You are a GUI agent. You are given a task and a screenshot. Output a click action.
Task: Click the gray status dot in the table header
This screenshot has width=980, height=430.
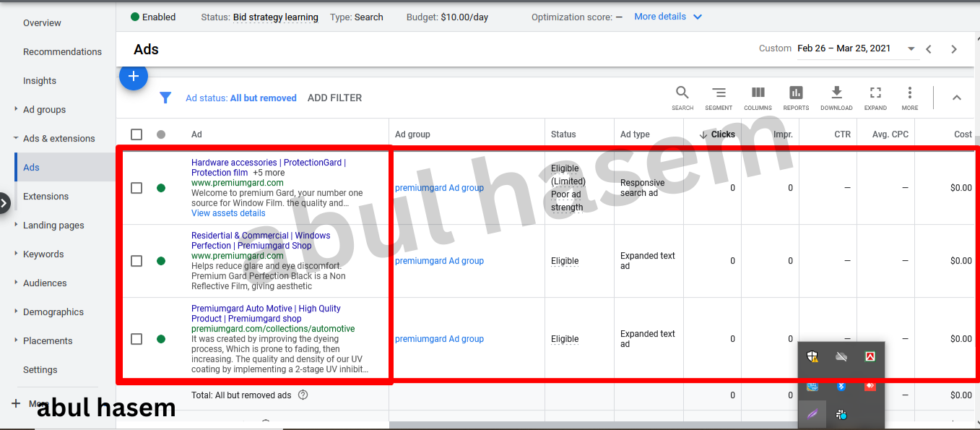[161, 134]
